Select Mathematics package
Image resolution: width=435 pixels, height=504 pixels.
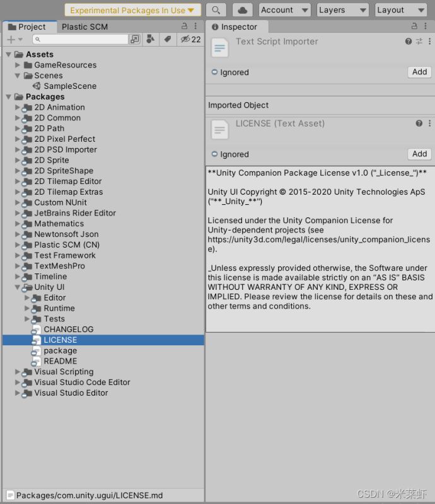[x=59, y=224]
